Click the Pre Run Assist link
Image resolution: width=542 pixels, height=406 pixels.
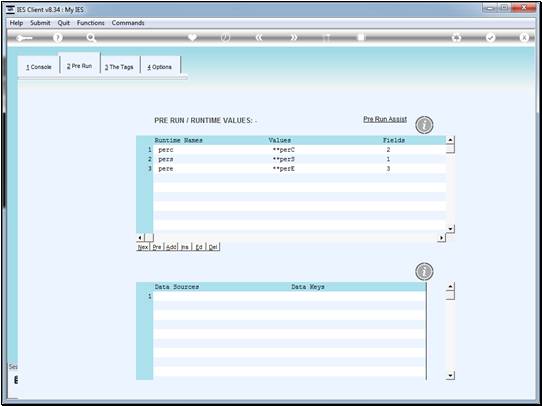point(385,119)
